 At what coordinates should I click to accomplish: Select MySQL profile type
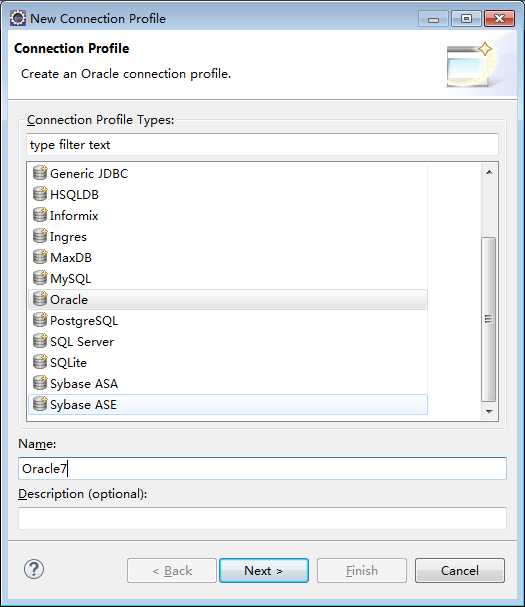coord(228,278)
